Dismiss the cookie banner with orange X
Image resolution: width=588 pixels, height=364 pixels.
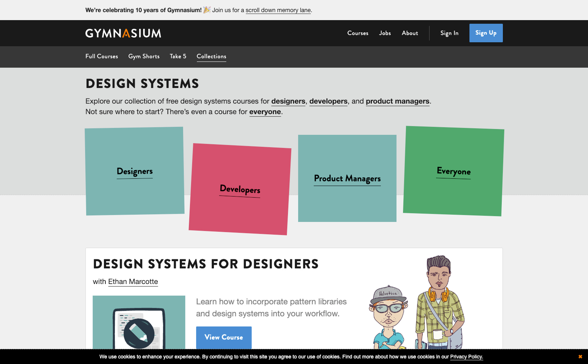pos(580,357)
